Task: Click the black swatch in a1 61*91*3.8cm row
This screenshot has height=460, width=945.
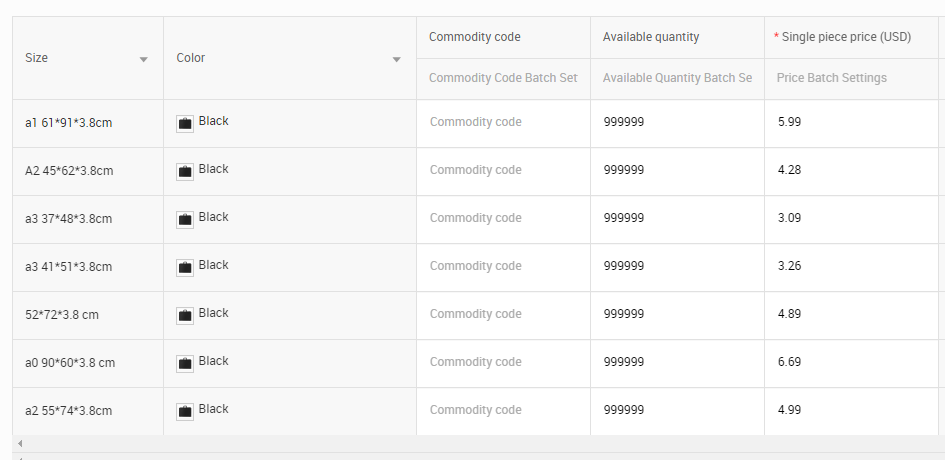Action: [185, 124]
